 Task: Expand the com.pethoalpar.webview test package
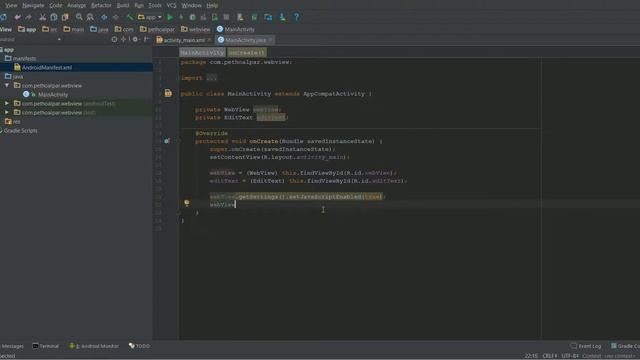[7, 113]
